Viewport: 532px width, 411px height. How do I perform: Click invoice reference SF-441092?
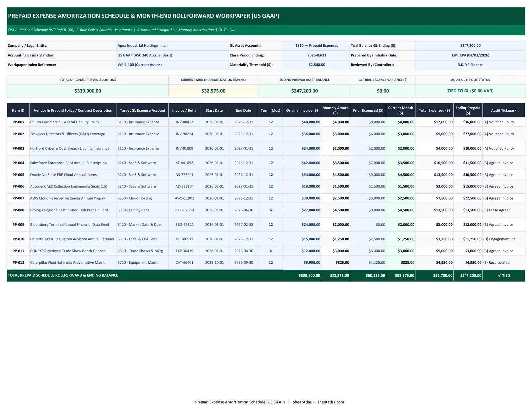[184, 163]
